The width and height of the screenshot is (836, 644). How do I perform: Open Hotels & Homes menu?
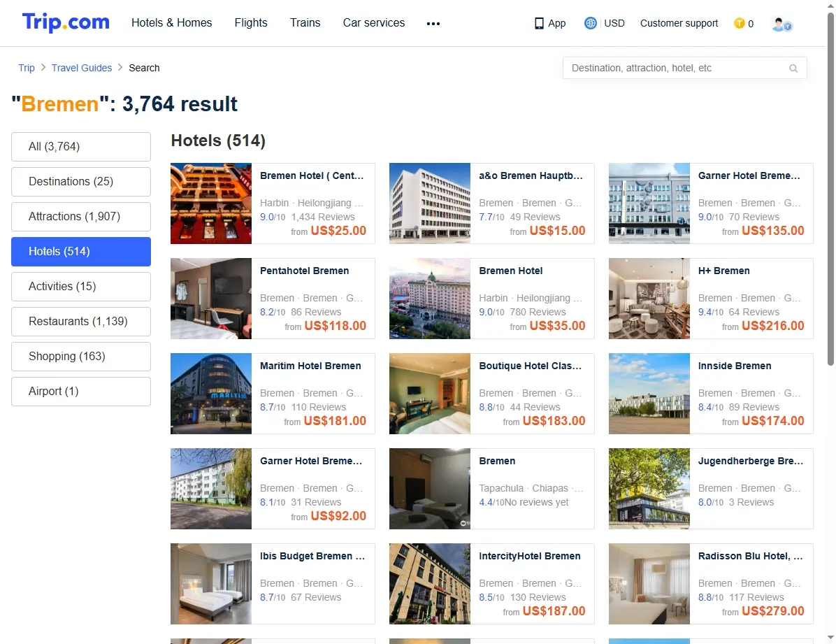tap(172, 23)
